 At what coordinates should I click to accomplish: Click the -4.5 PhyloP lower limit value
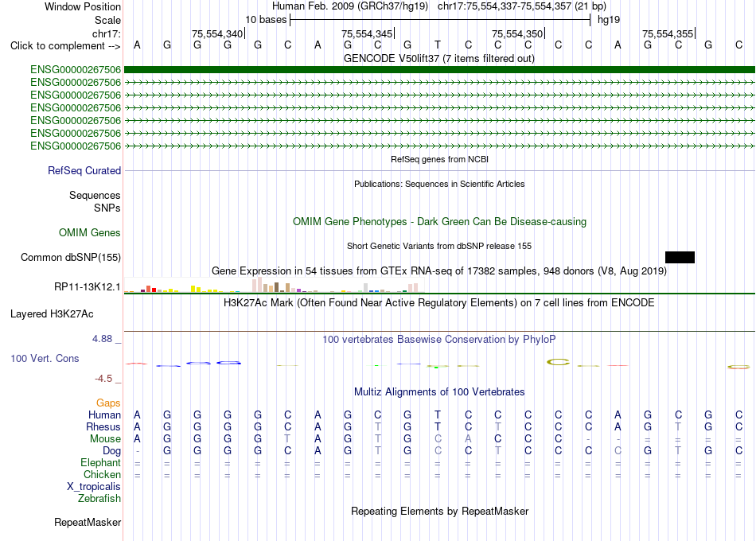[x=103, y=379]
